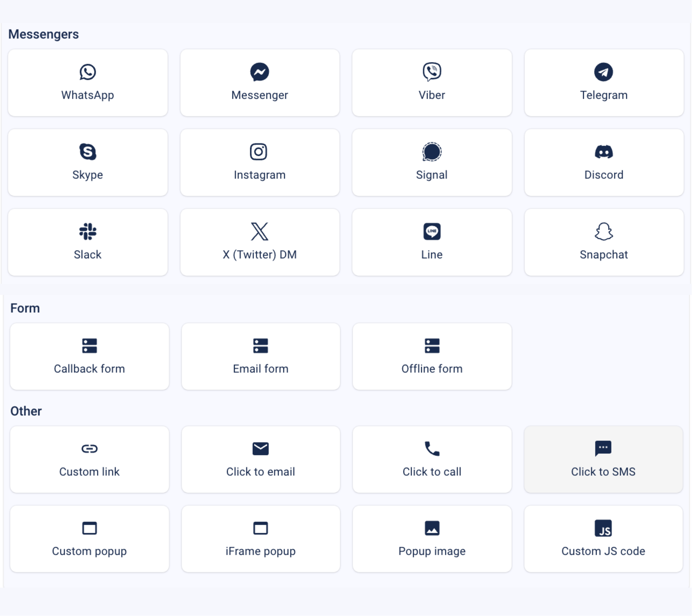The height and width of the screenshot is (616, 692).
Task: Open the Email form option
Action: [260, 356]
